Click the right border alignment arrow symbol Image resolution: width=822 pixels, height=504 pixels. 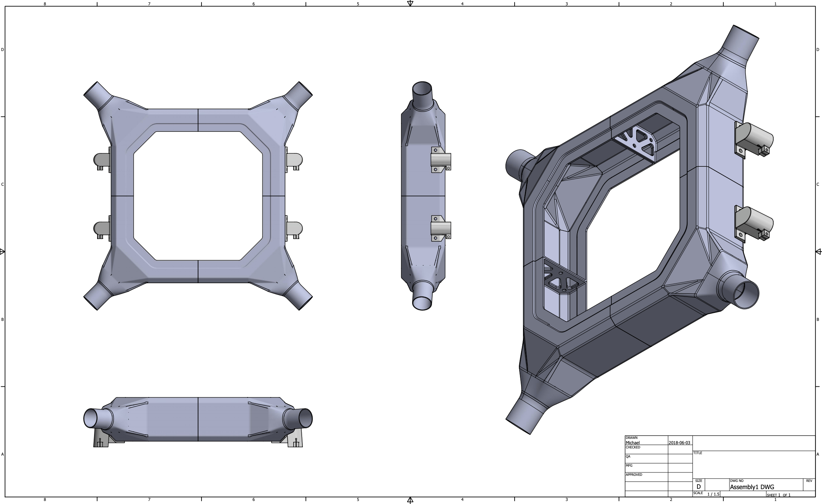pyautogui.click(x=819, y=252)
